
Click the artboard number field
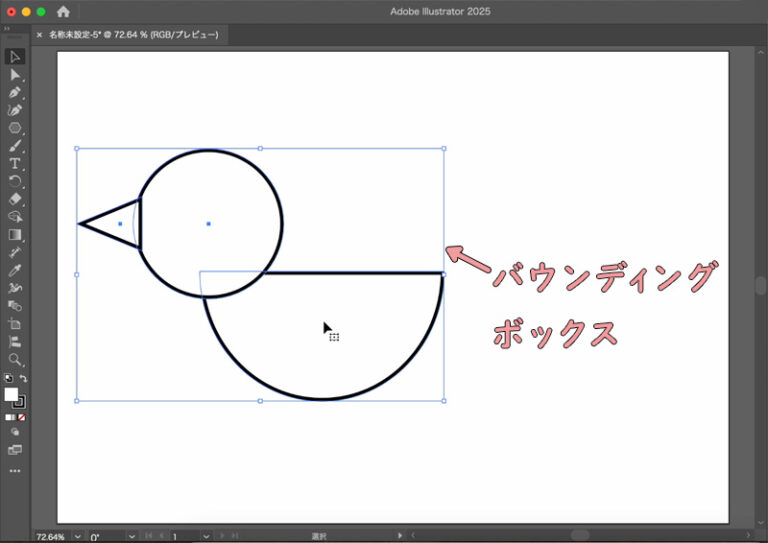pyautogui.click(x=188, y=536)
